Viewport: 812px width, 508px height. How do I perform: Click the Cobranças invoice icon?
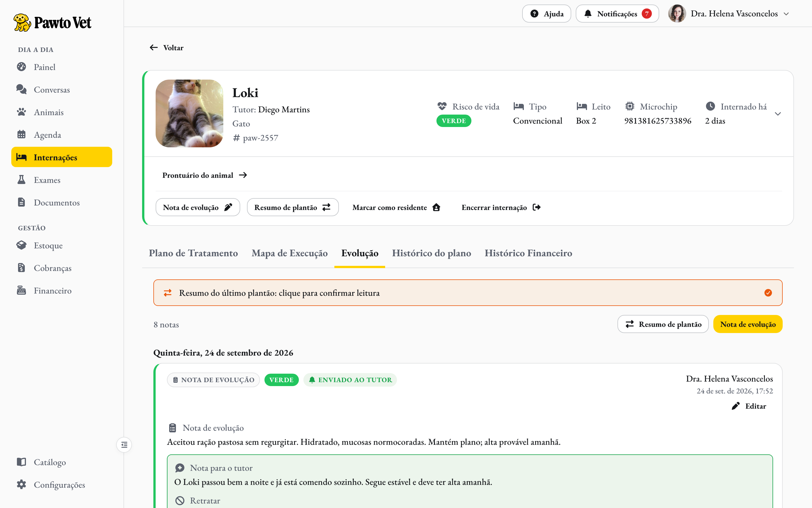click(21, 268)
